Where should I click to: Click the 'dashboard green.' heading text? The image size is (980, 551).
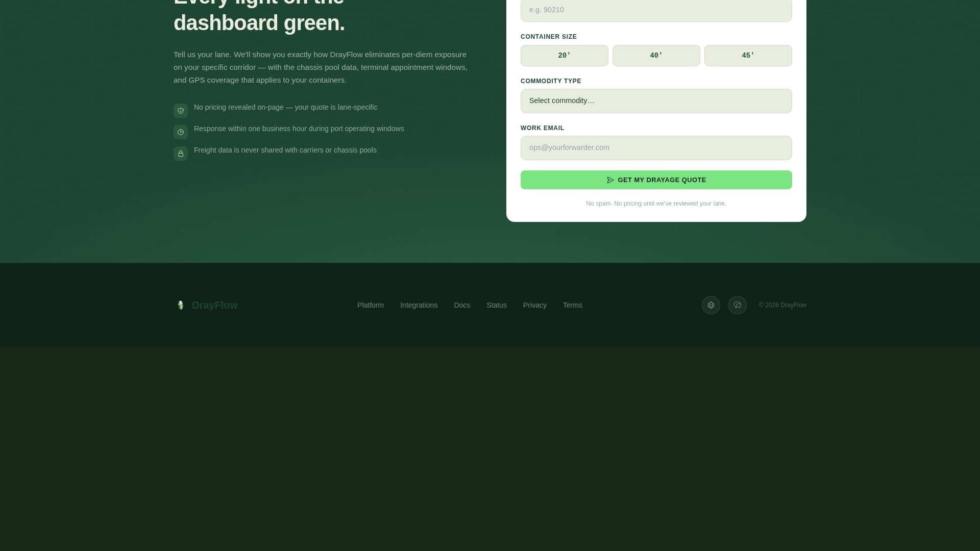click(x=259, y=23)
